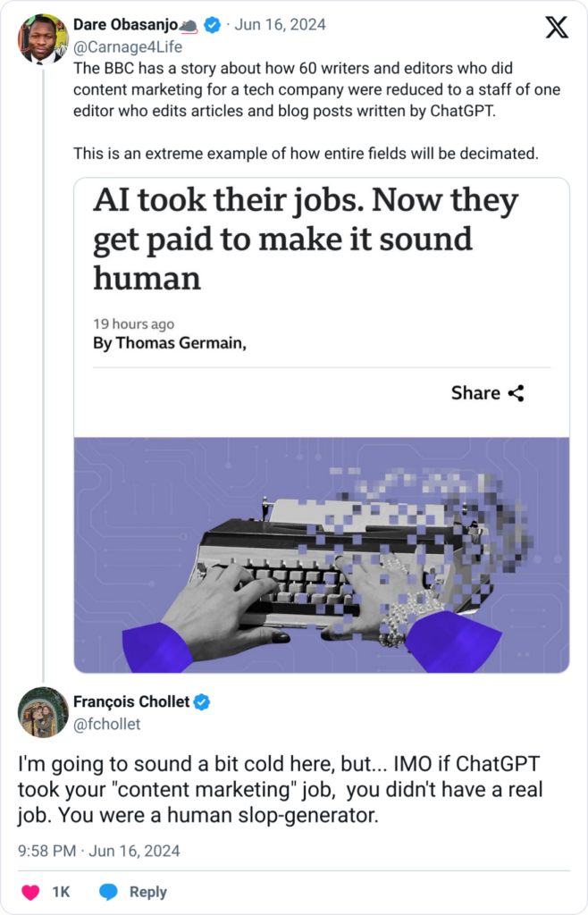588x915 pixels.
Task: Like the tweet with heart icon
Action: click(30, 893)
